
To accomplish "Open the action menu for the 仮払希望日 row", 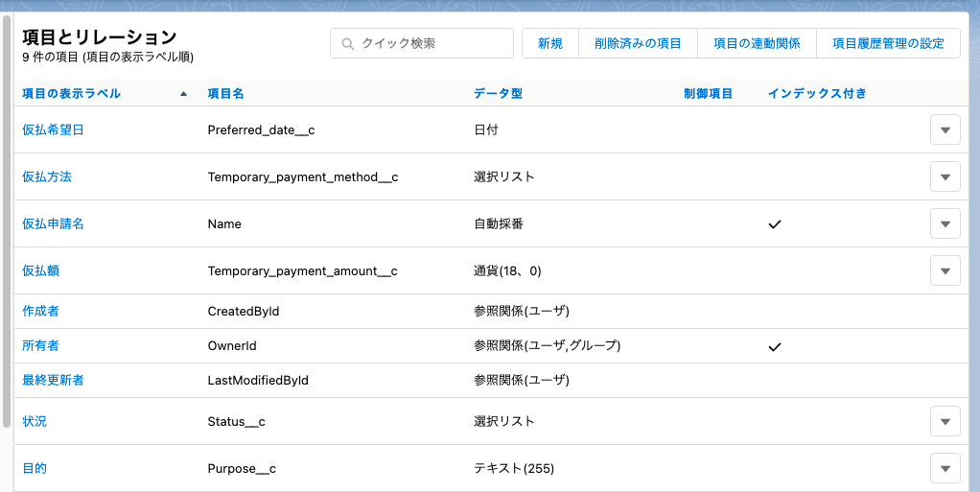I will click(945, 129).
